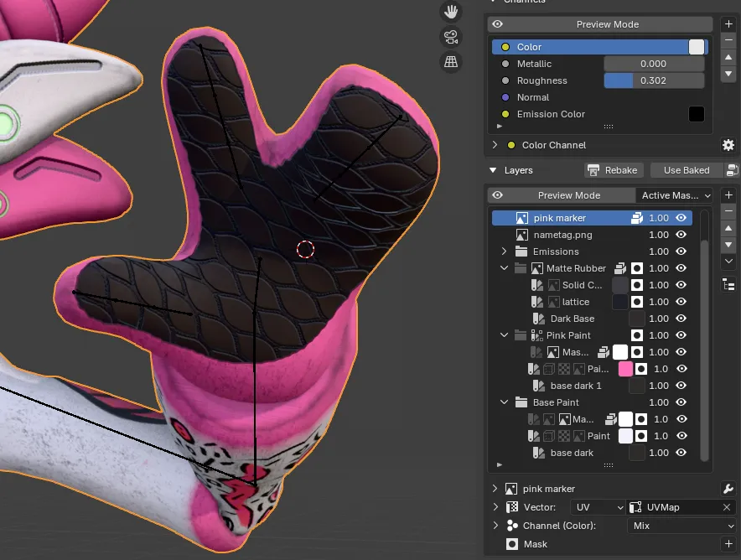Open the Mix blend mode dropdown
Screen dimensions: 741x560
(x=682, y=524)
